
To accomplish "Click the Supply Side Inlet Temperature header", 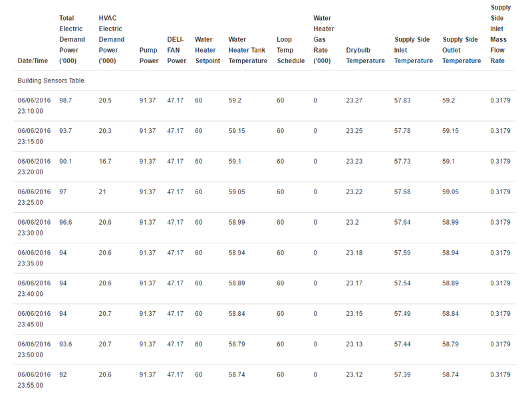I will (413, 50).
